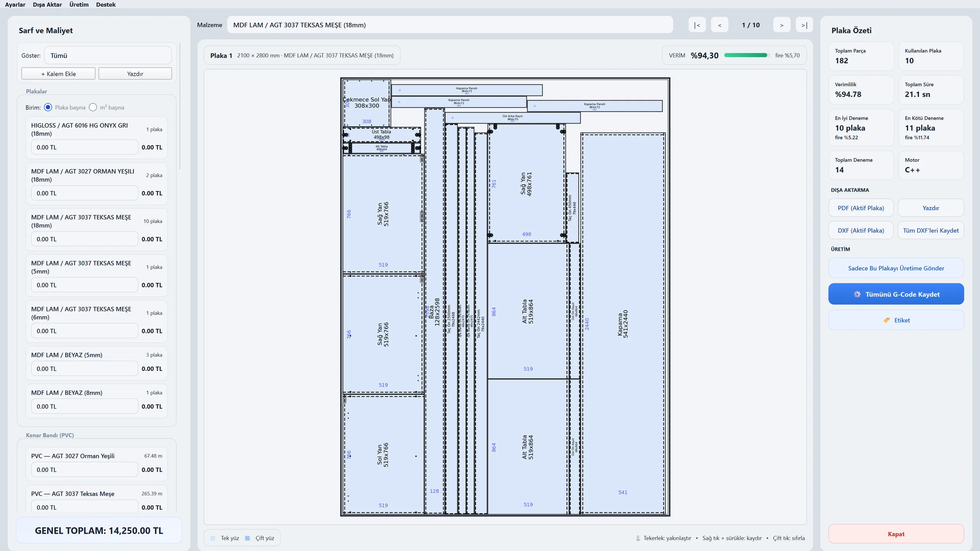Screen dimensions: 980x551
Task: Click Yazdır button under Dışa Aktarma
Action: (931, 208)
